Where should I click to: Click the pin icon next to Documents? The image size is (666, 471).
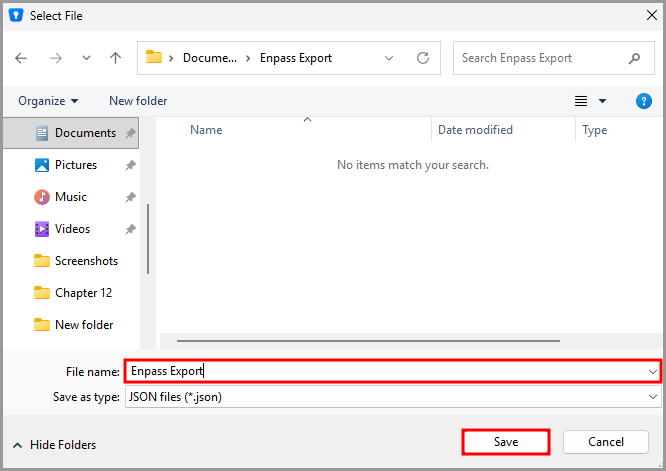pyautogui.click(x=130, y=133)
